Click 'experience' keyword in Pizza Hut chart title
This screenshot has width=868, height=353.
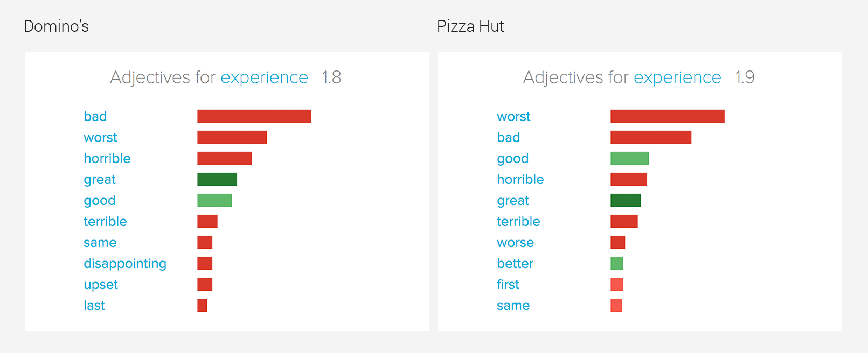(677, 77)
